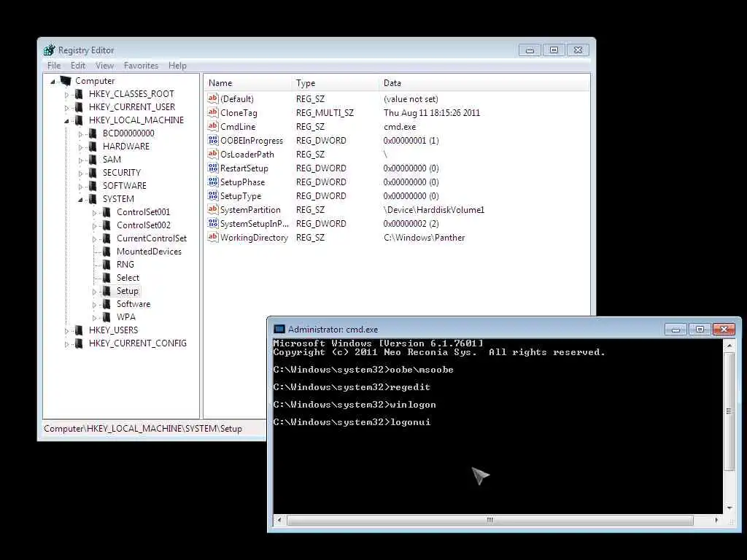
Task: Select the ControlSet002 key label
Action: [144, 225]
